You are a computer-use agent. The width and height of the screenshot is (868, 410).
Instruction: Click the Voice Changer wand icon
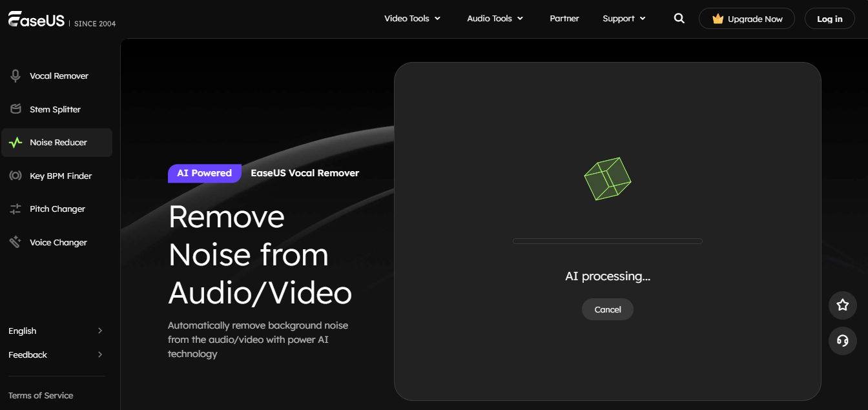click(15, 242)
